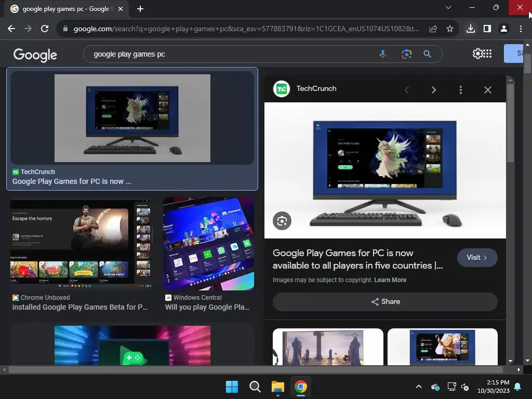Go to the Google logo homepage

[x=35, y=55]
